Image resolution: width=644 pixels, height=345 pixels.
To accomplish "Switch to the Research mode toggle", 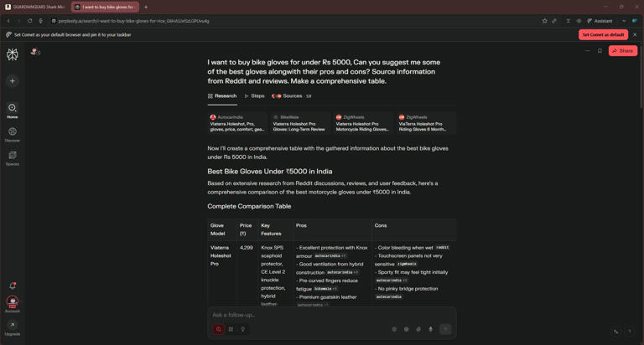I will click(231, 329).
